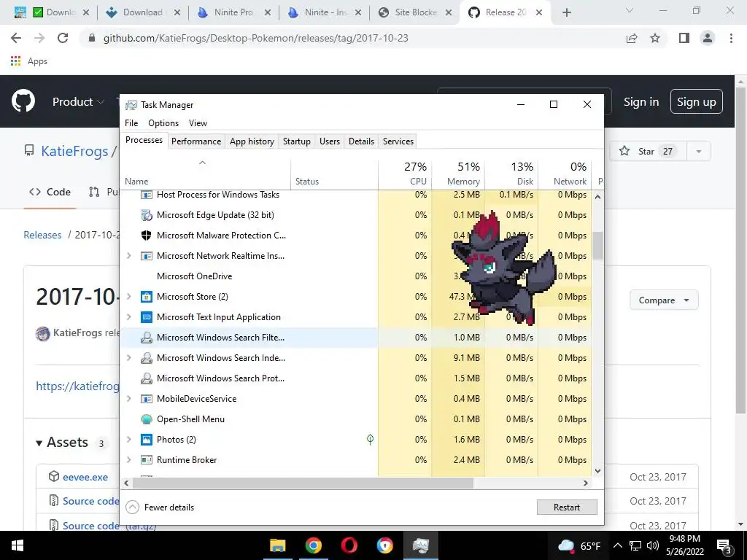The height and width of the screenshot is (560, 747).
Task: Click the Zorua desktop Pokemon sprite
Action: (503, 271)
